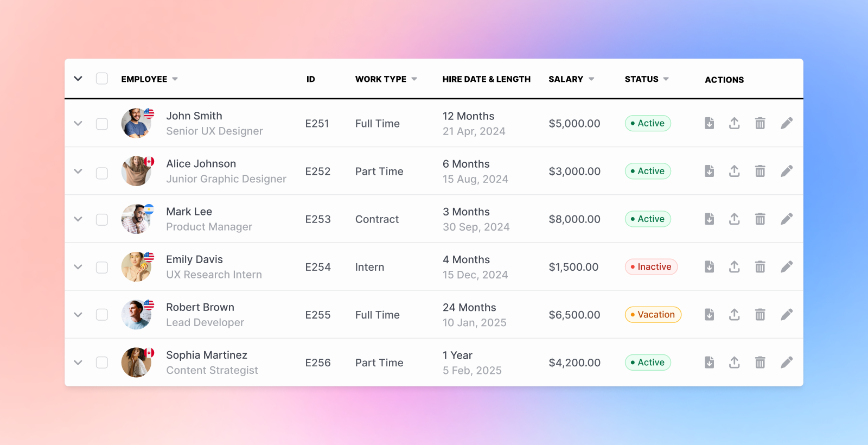Open Sophia Martinez's profile photo
The image size is (868, 445).
pyautogui.click(x=137, y=362)
